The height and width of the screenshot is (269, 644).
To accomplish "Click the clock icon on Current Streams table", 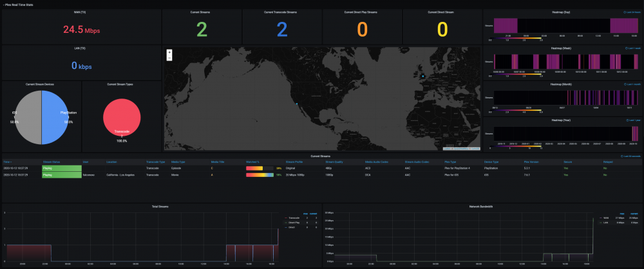I will click(622, 156).
